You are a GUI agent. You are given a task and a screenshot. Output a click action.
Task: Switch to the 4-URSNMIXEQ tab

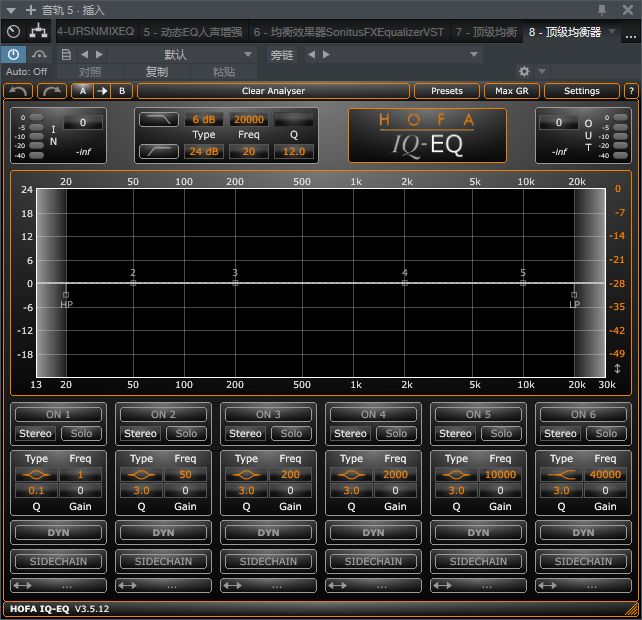click(x=95, y=32)
